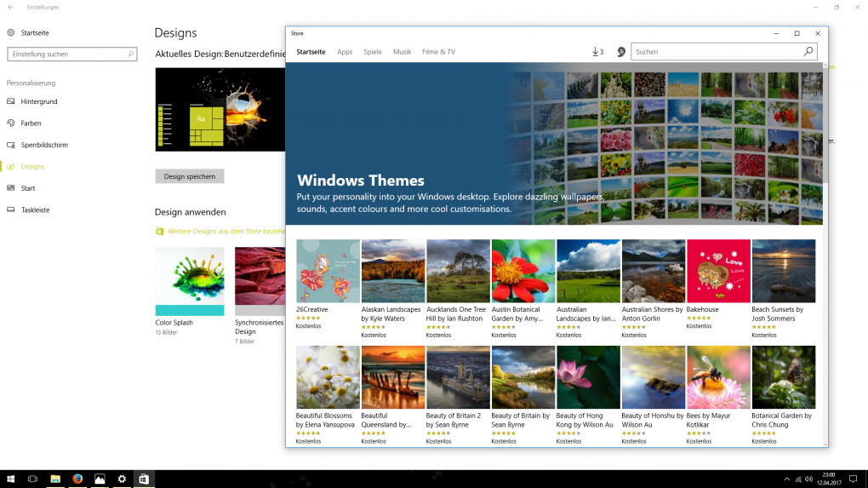Click the Settings back arrow
This screenshot has width=868, height=488.
pyautogui.click(x=10, y=7)
